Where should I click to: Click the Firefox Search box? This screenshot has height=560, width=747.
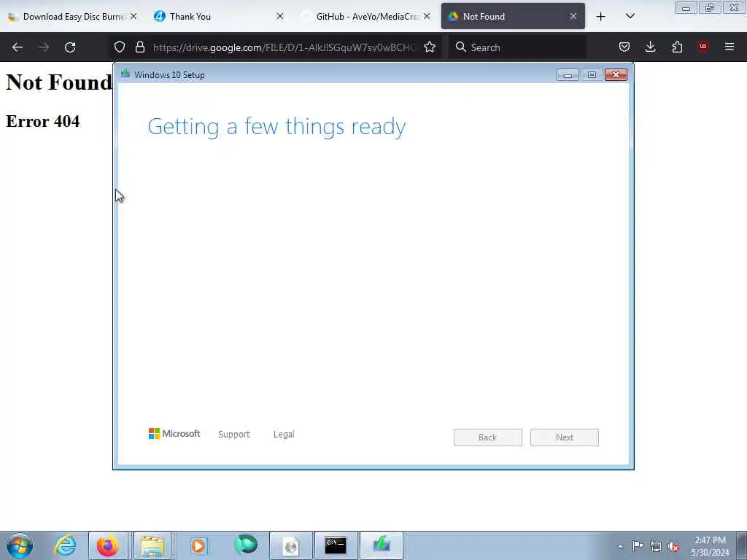[517, 47]
